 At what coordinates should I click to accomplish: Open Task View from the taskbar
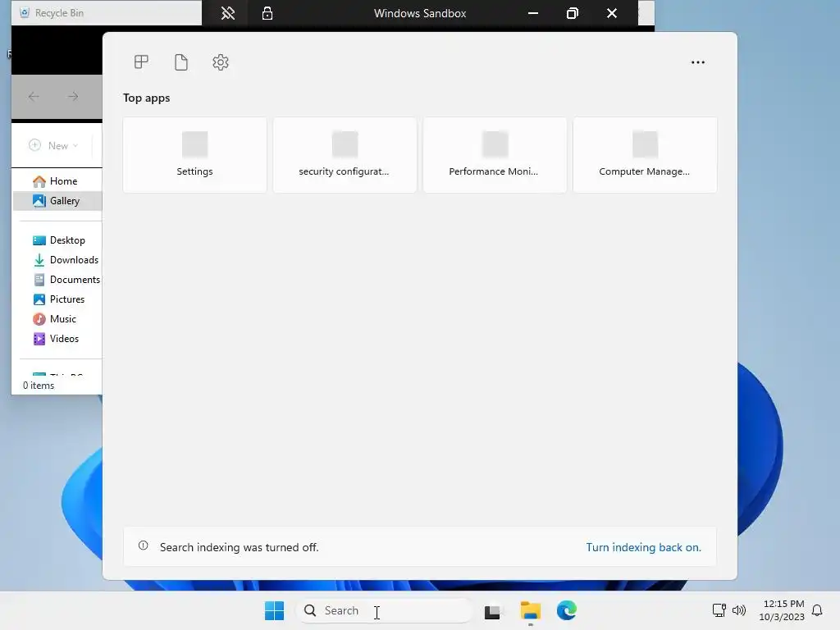[493, 610]
